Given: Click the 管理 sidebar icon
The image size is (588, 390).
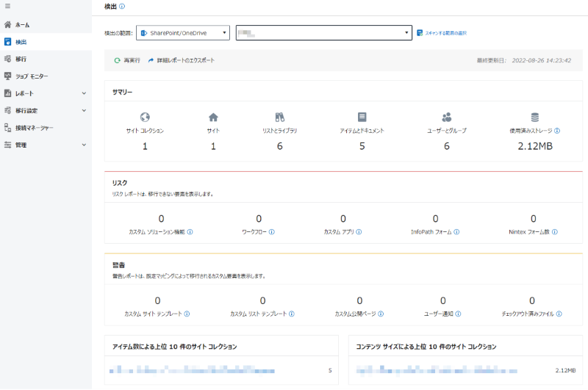Looking at the screenshot, I should 7,145.
